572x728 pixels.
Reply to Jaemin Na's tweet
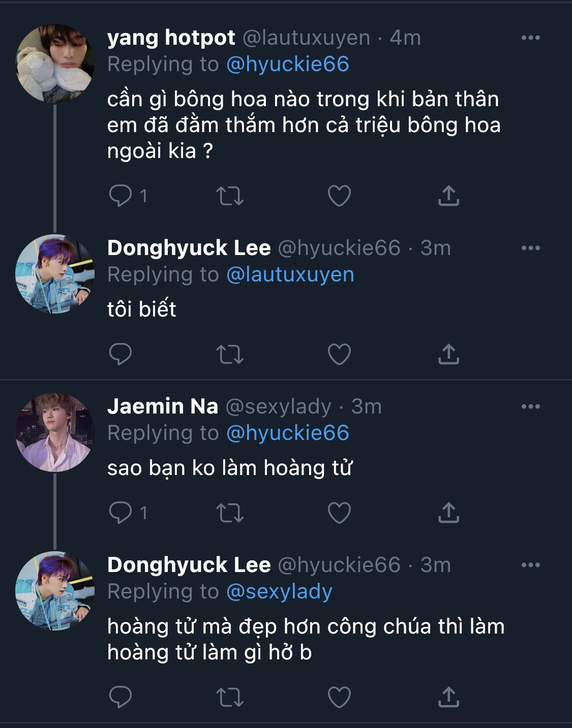click(x=121, y=513)
